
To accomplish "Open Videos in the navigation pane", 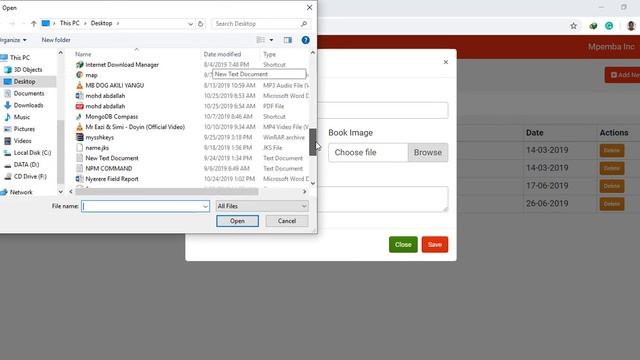I will [22, 140].
